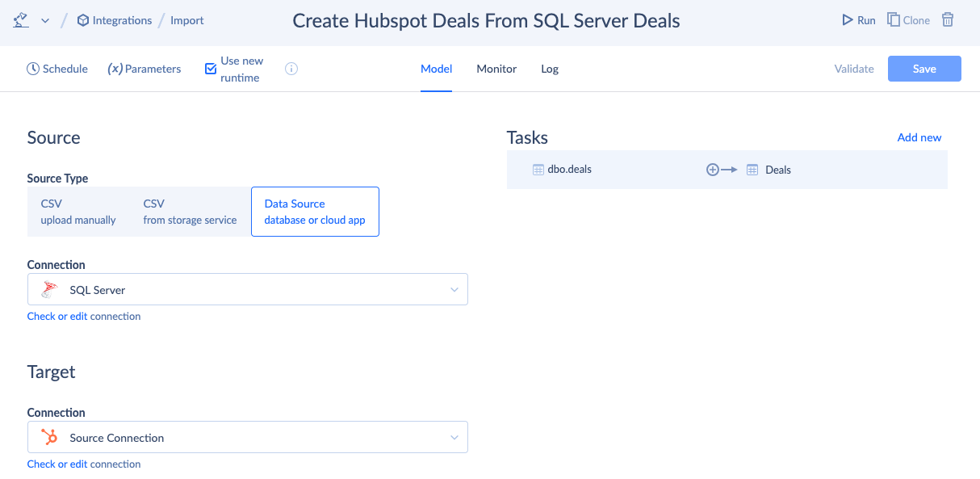
Task: Show the new runtime info tooltip icon
Action: [291, 69]
